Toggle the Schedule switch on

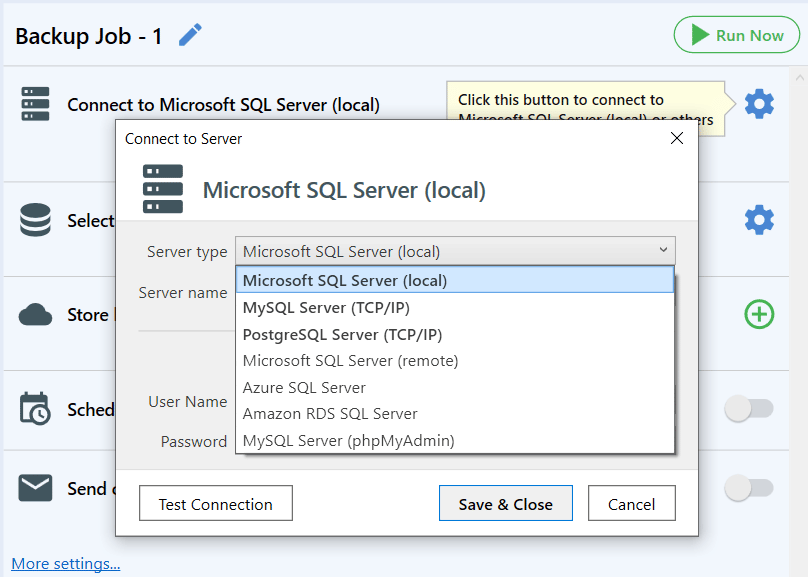(x=749, y=409)
